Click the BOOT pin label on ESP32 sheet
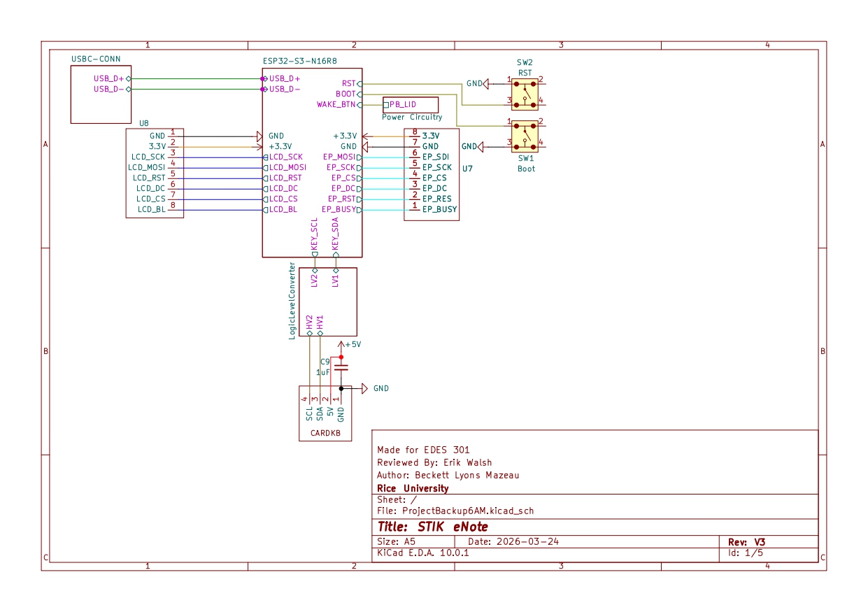Image resolution: width=868 pixels, height=612 pixels. (x=346, y=94)
